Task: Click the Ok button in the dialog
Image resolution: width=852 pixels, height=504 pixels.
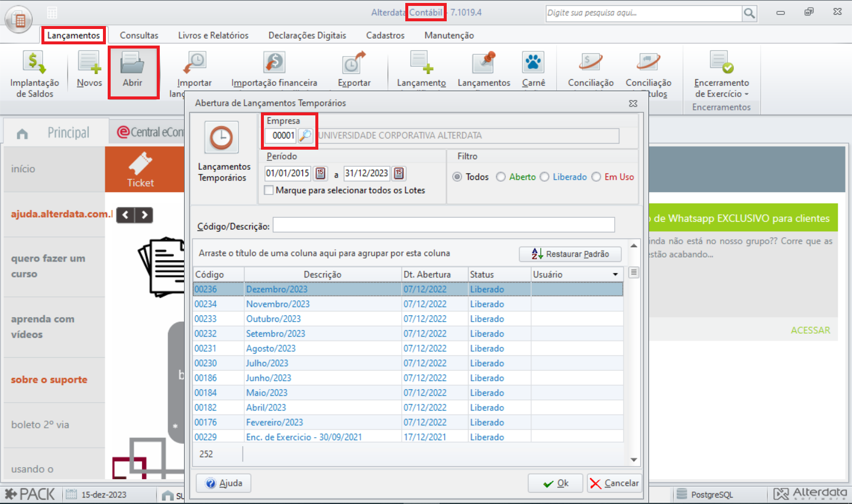Action: click(556, 483)
